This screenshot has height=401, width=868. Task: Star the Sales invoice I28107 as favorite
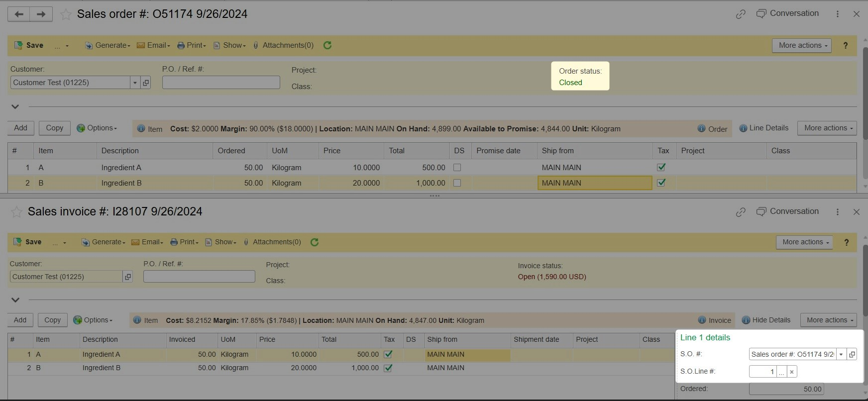pos(16,212)
